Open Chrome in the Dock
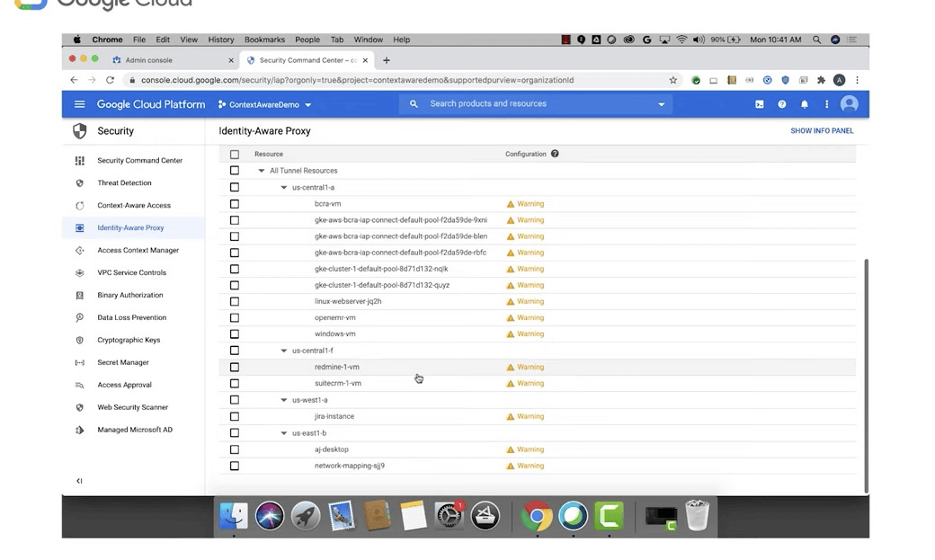The image size is (935, 560). [537, 516]
